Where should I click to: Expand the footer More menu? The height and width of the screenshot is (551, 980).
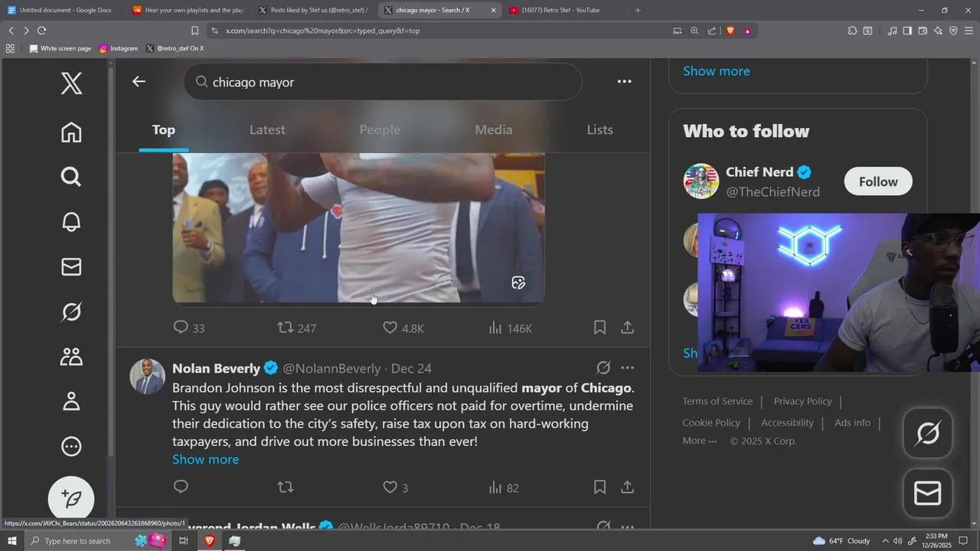point(700,441)
